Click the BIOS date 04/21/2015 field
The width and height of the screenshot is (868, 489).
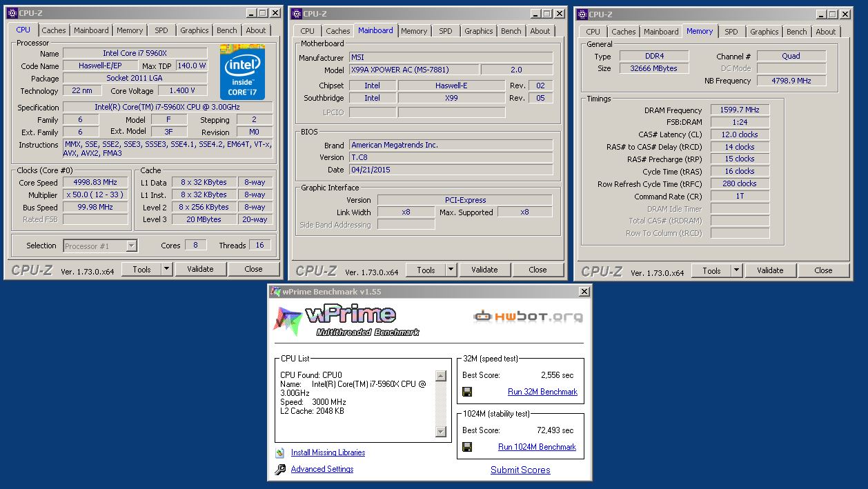451,170
